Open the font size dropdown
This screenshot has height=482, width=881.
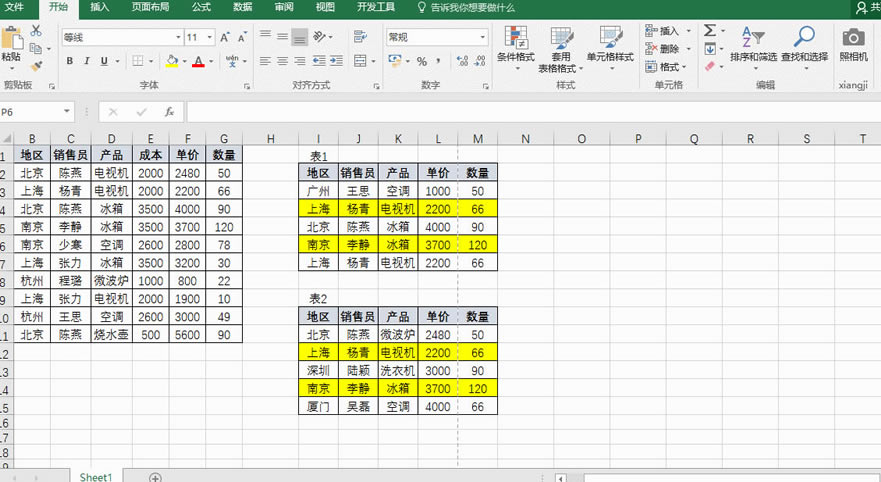coord(210,37)
